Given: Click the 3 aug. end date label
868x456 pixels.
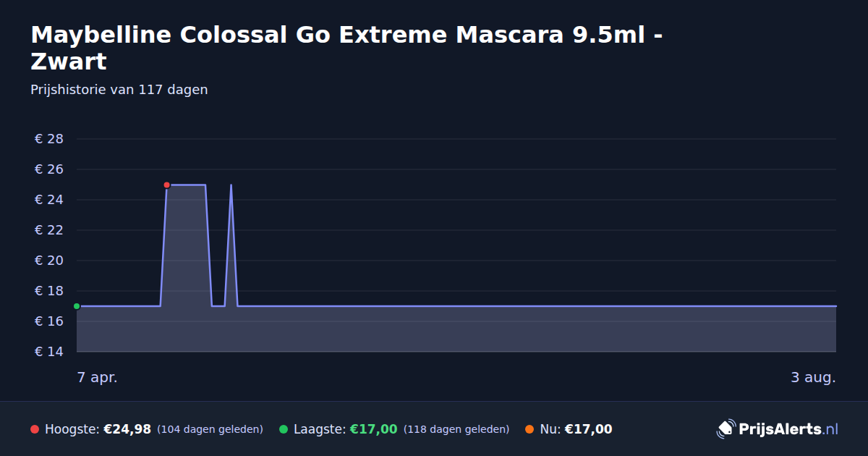Looking at the screenshot, I should pos(814,377).
